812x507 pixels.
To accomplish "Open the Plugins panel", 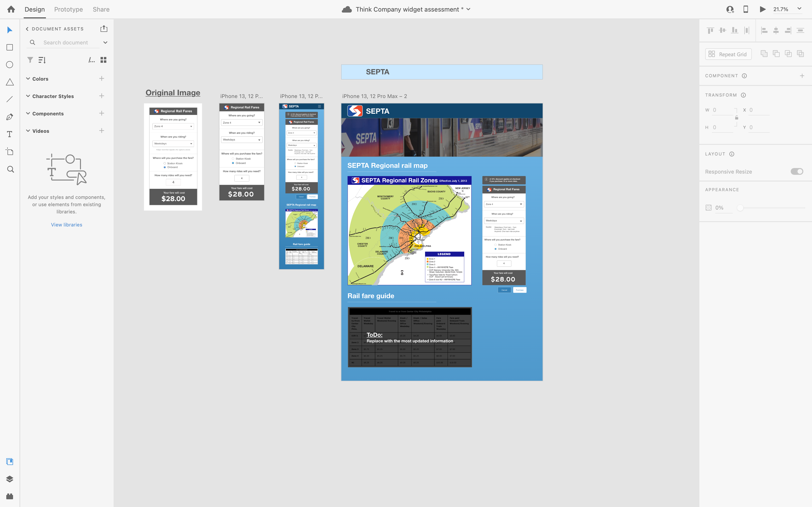I will point(10,497).
